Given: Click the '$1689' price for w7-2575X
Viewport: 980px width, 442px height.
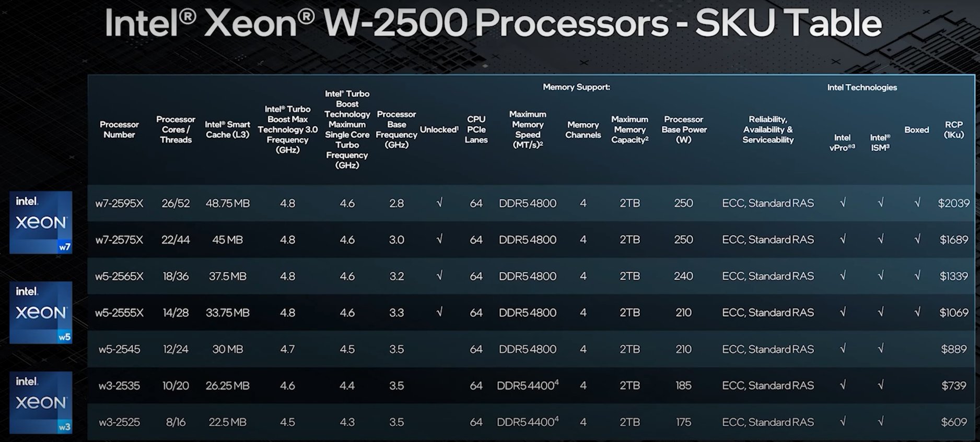Looking at the screenshot, I should coord(954,240).
